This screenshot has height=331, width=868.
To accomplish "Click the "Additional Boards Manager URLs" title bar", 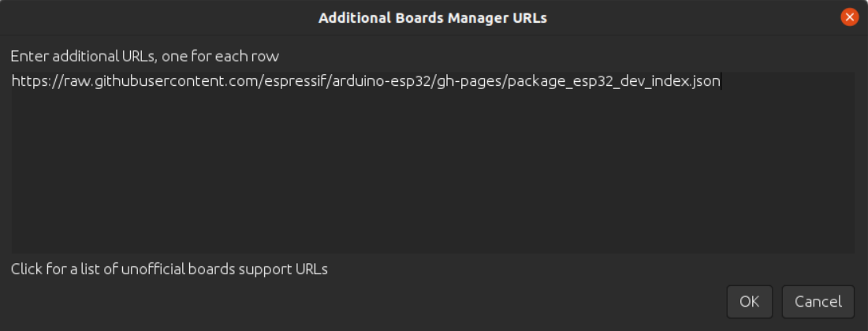I will [433, 17].
